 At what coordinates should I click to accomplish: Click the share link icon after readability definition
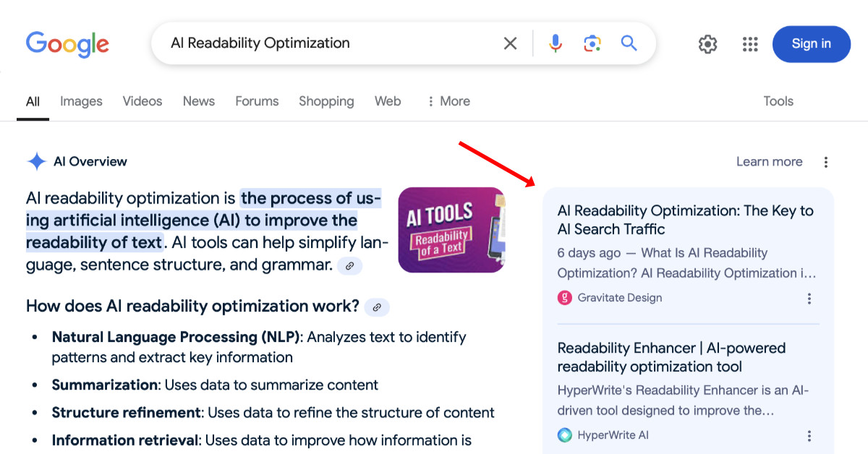click(350, 266)
